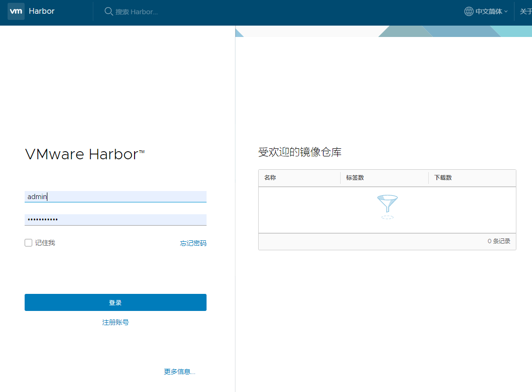
Task: Open the 关于 menu item
Action: 525,11
